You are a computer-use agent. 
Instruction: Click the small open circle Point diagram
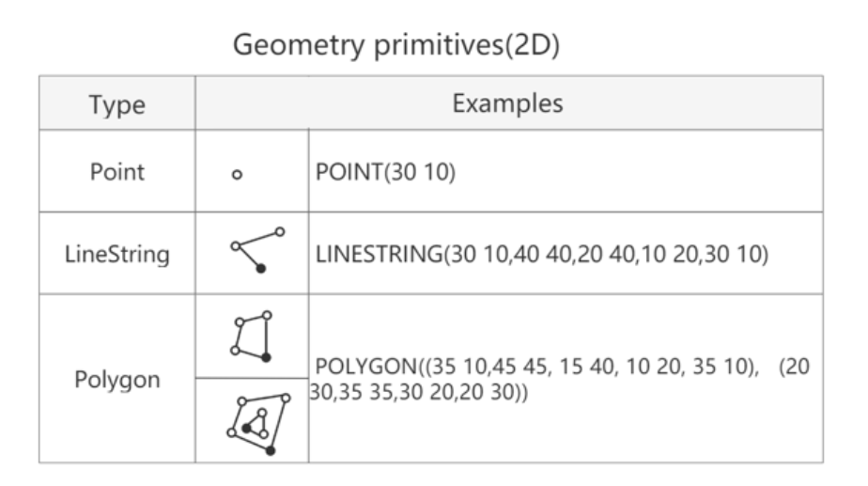[x=238, y=174]
